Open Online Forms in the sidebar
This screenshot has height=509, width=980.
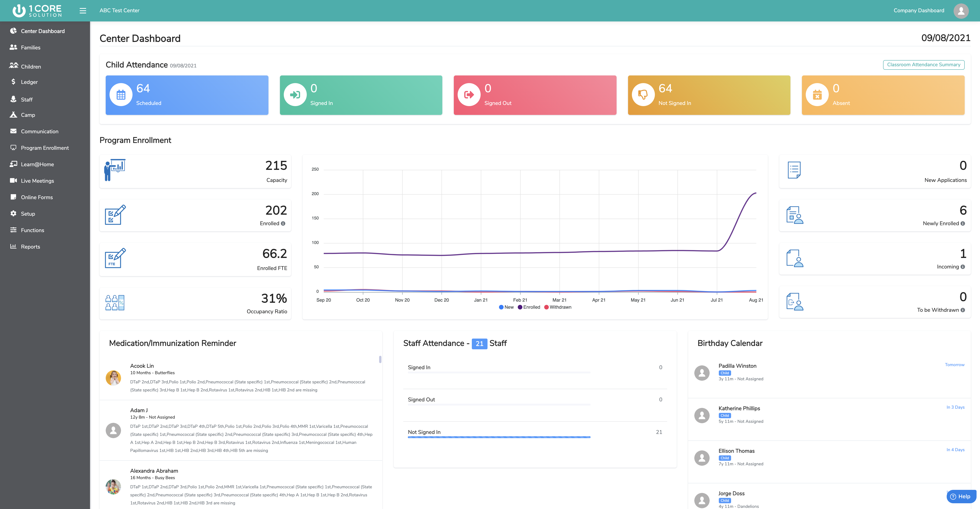point(45,197)
